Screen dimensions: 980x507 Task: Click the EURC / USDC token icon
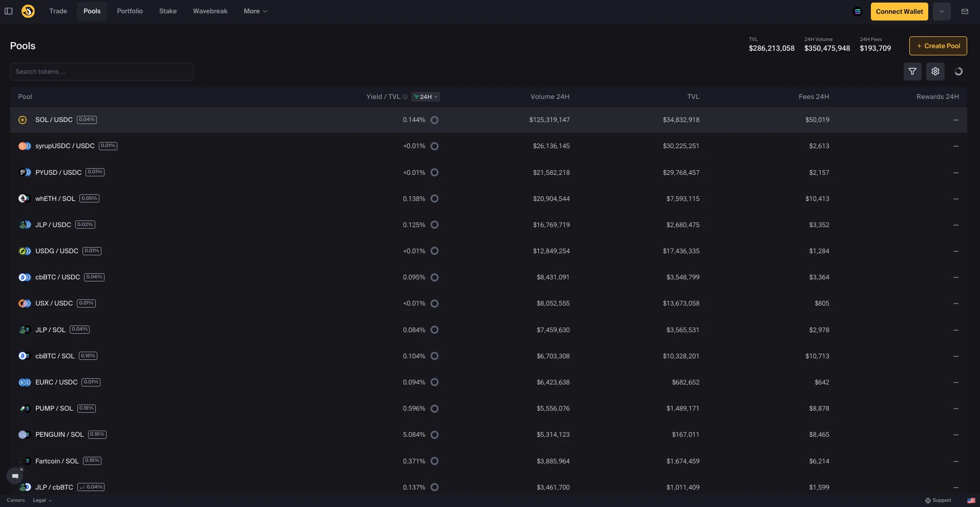click(25, 382)
